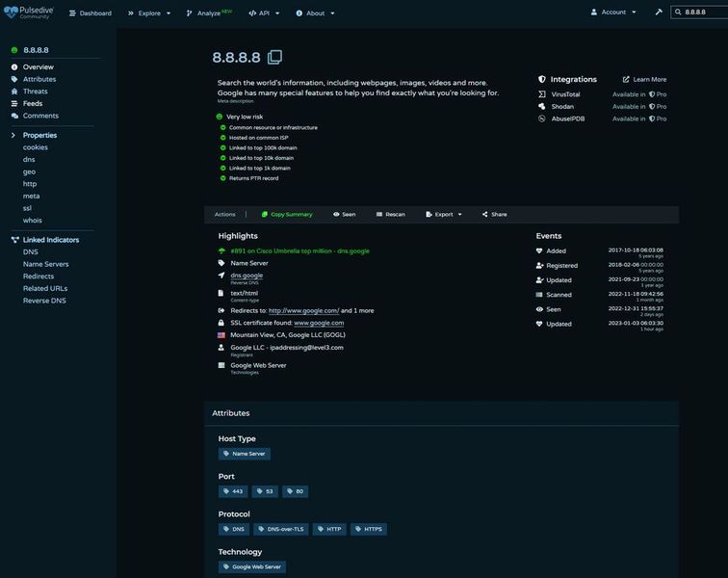Open the Analyze menu item
Viewport: 728px width, 578px height.
(209, 13)
